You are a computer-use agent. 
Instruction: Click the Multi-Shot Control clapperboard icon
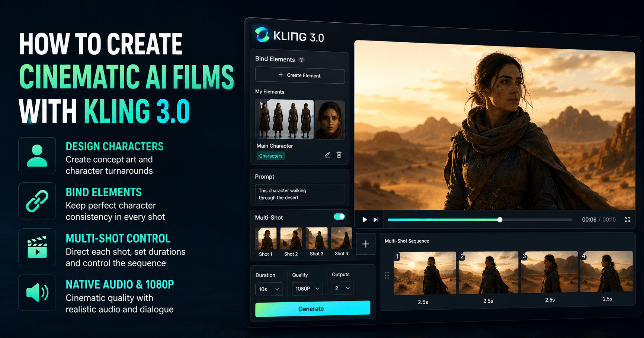tap(37, 247)
